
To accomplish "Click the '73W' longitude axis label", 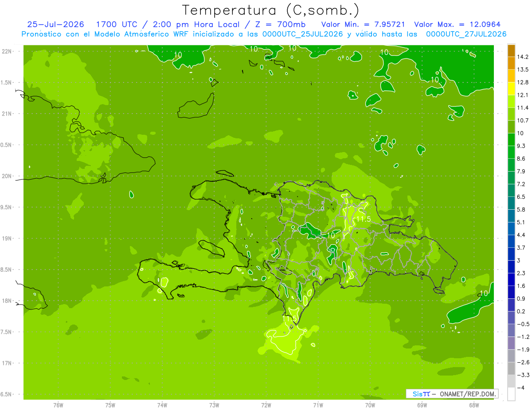I will [214, 405].
